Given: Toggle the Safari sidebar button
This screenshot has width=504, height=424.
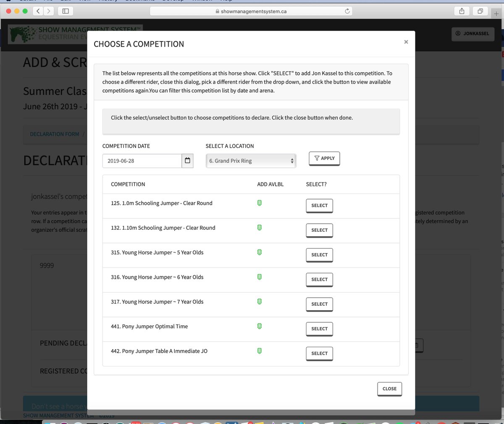Looking at the screenshot, I should point(66,11).
